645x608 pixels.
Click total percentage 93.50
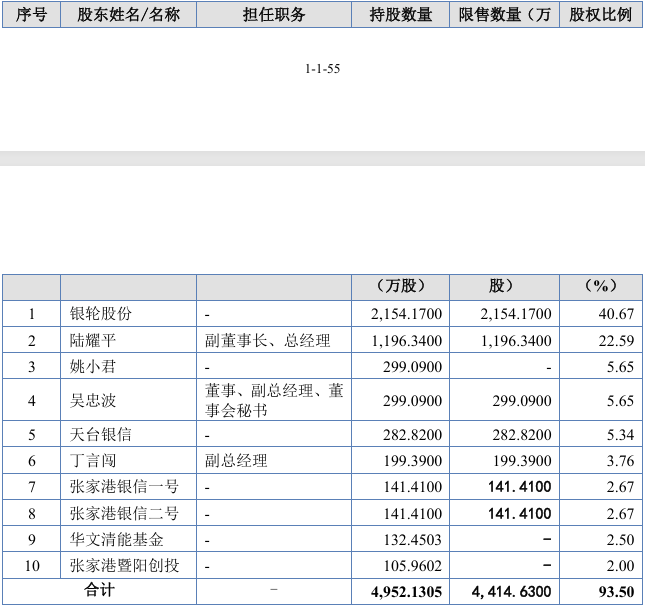coord(616,592)
